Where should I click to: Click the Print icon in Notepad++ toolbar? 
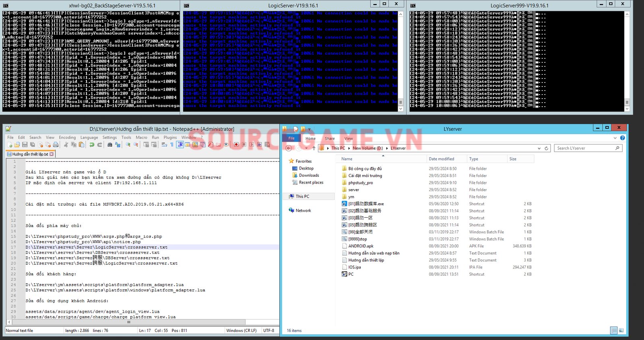[x=56, y=145]
